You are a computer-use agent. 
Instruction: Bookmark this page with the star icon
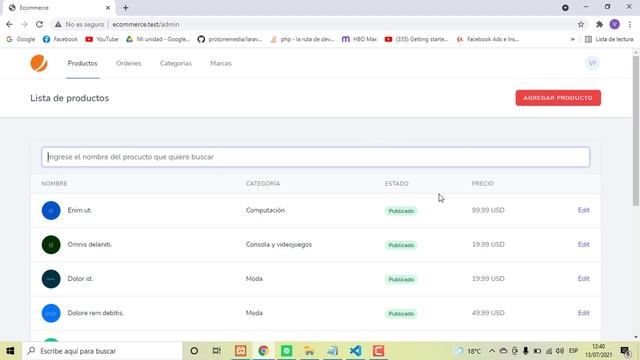coord(581,24)
